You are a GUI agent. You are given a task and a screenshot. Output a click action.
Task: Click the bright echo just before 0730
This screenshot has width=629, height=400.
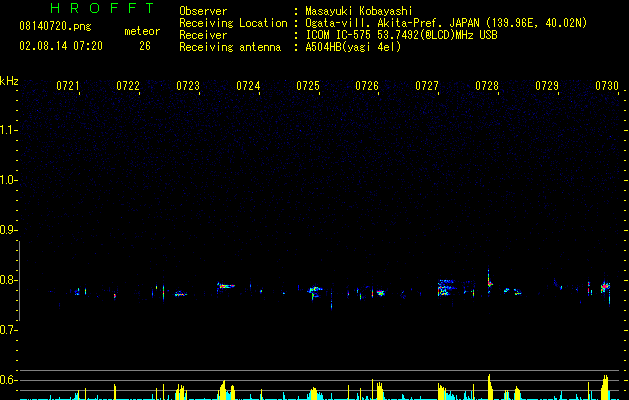(x=605, y=287)
